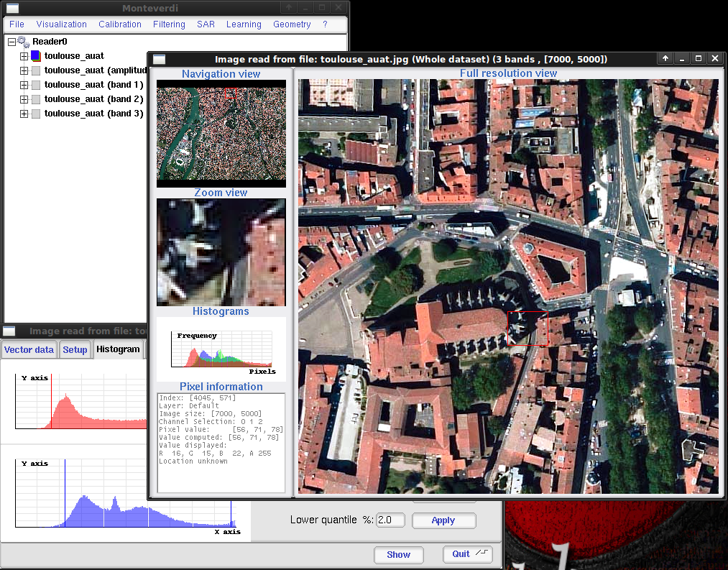Click the Lower quantile input field
This screenshot has height=570, width=728.
coord(390,520)
